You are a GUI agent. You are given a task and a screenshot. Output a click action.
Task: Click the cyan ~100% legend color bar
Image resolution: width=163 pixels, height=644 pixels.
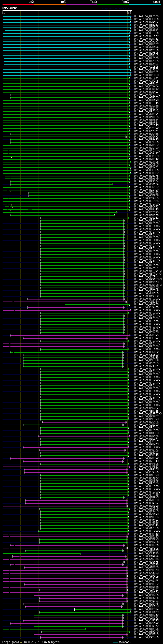tap(145, 5)
